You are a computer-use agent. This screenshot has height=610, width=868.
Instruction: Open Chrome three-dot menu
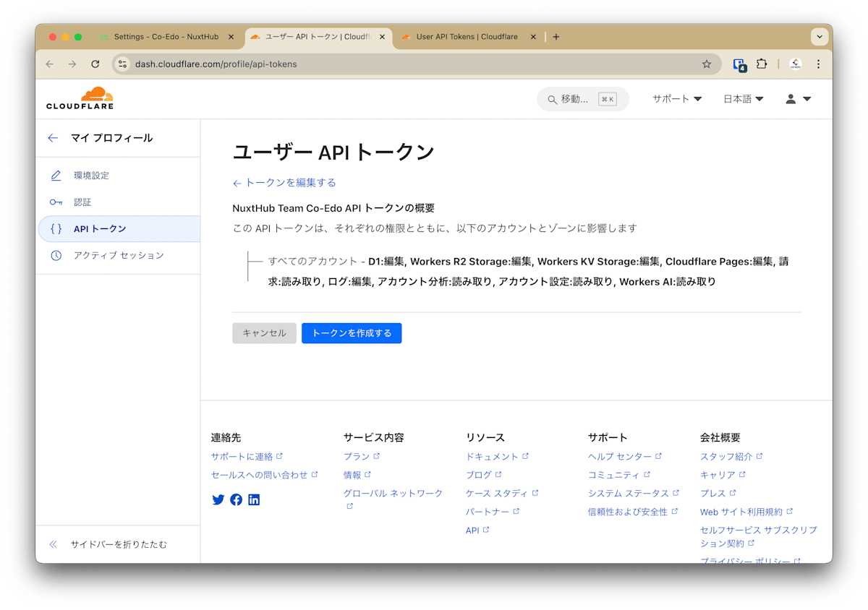(x=818, y=64)
